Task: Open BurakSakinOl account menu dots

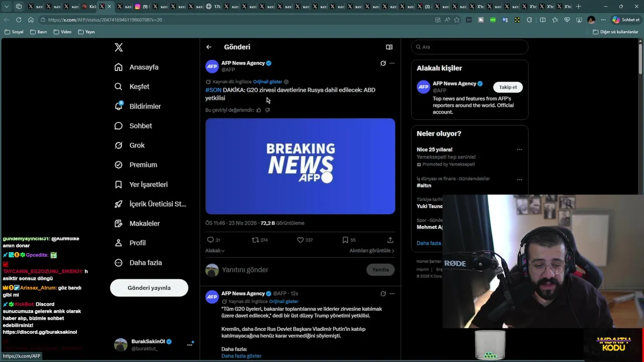Action: (190, 344)
